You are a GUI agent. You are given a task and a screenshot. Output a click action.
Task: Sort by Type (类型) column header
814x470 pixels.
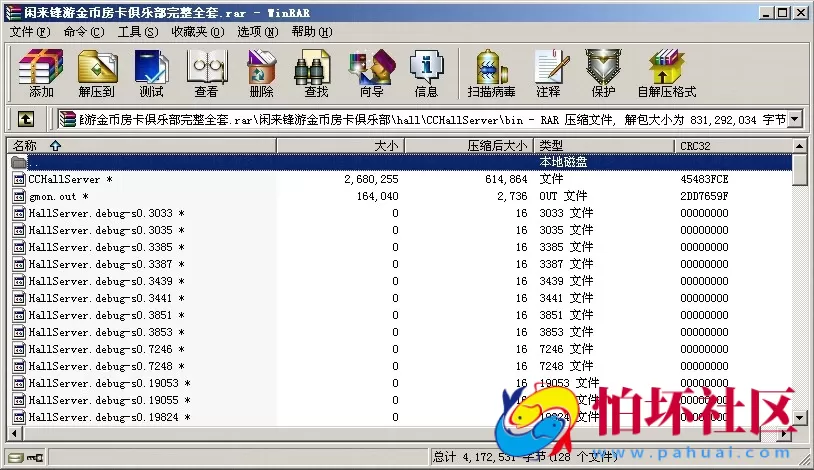pyautogui.click(x=604, y=146)
